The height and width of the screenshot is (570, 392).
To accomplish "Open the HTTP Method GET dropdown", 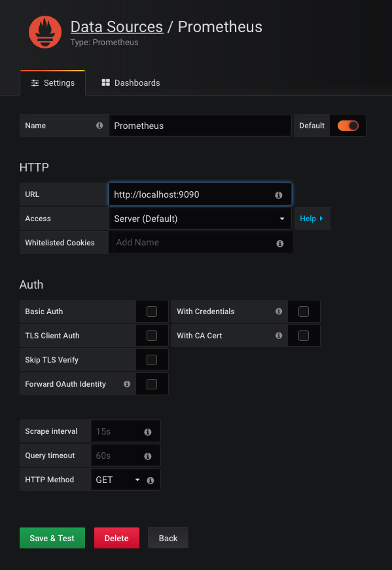I will (x=118, y=480).
